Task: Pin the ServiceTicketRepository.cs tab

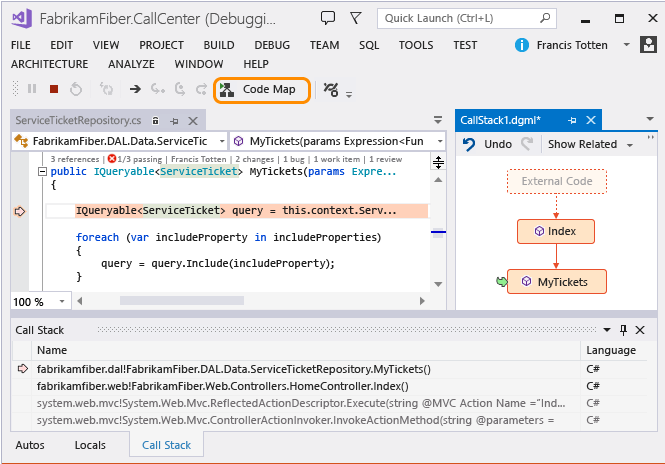Action: [174, 121]
